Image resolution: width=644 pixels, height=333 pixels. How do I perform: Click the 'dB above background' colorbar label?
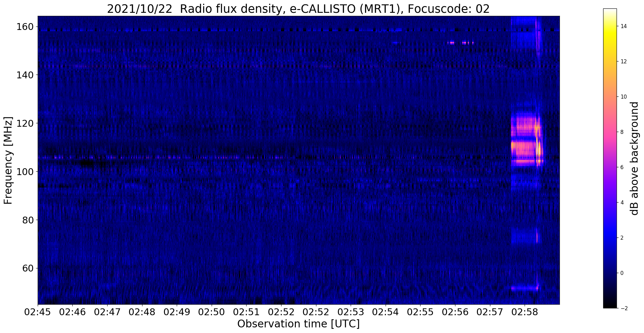[634, 159]
